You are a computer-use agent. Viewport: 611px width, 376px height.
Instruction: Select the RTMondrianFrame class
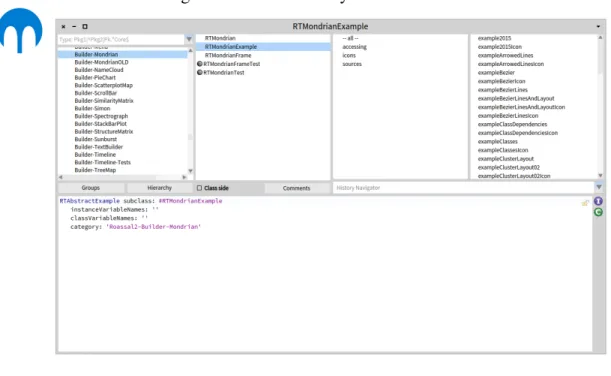click(x=228, y=55)
